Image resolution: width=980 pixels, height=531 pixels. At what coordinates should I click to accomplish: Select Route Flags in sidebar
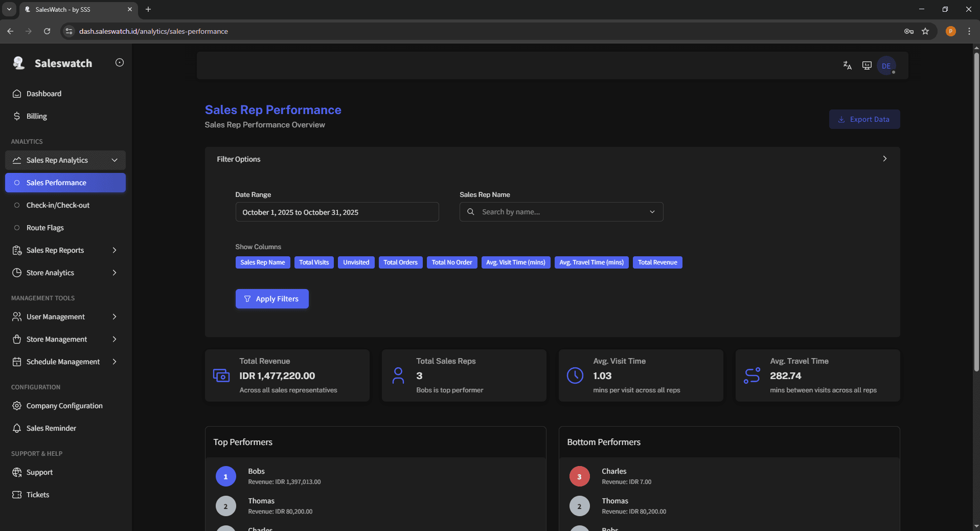[45, 228]
